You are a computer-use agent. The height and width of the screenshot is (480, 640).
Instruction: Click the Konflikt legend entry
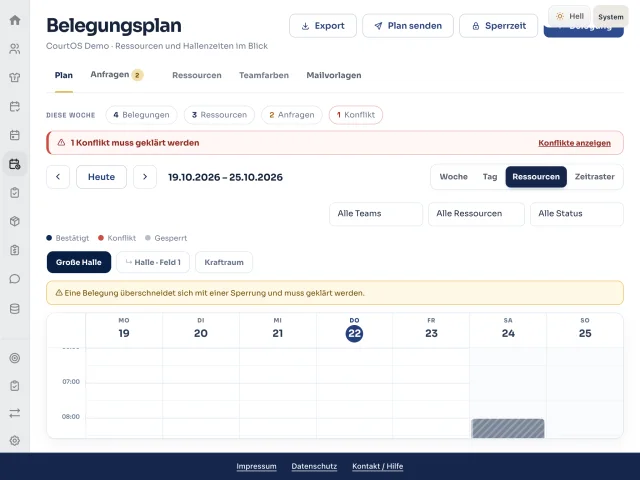click(117, 238)
